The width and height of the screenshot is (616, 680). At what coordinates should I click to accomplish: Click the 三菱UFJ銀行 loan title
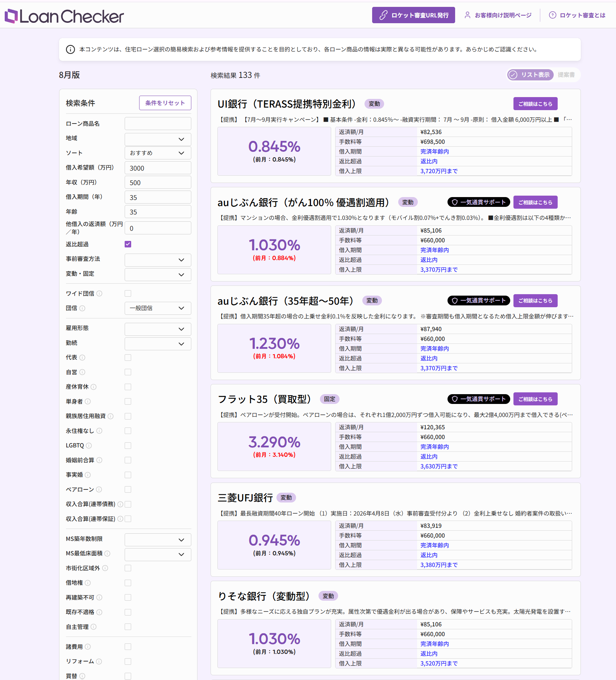(x=245, y=498)
